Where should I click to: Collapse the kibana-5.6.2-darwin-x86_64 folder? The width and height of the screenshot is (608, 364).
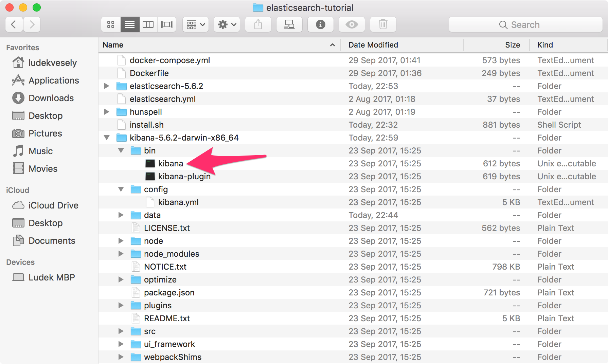point(107,138)
